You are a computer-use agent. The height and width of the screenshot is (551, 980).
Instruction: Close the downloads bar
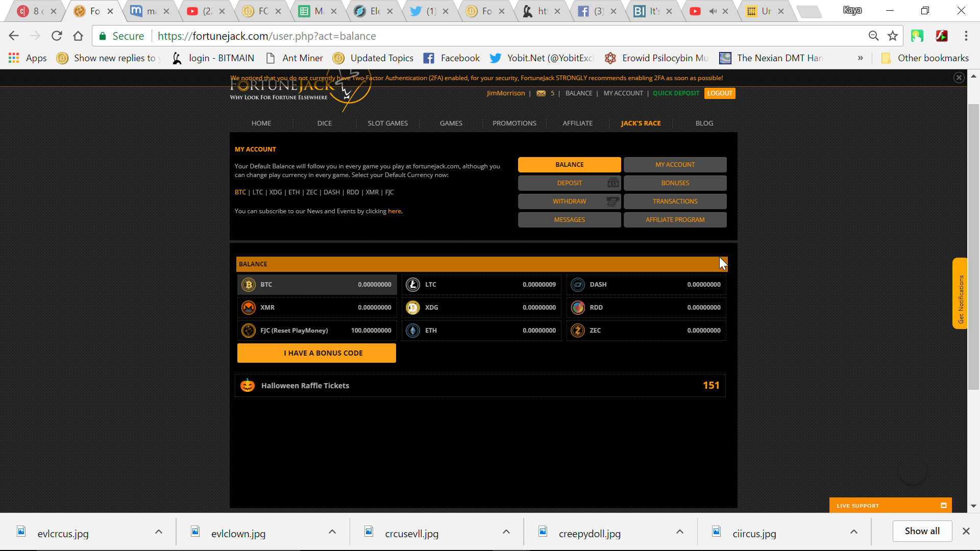[x=966, y=531]
